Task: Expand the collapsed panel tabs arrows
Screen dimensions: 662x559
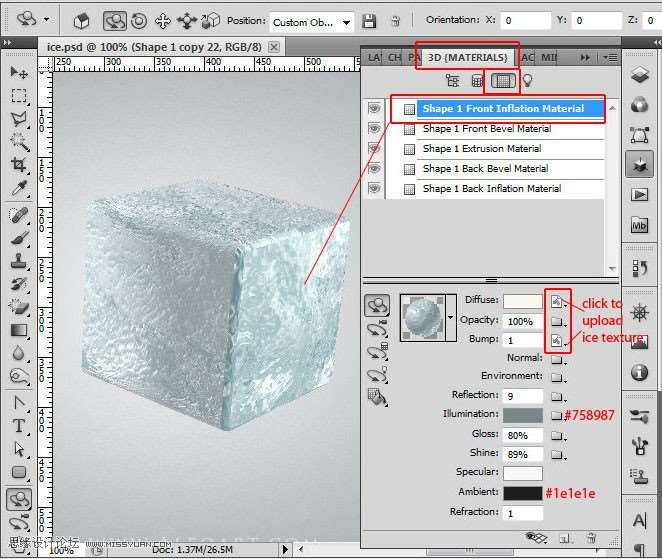Action: point(585,57)
